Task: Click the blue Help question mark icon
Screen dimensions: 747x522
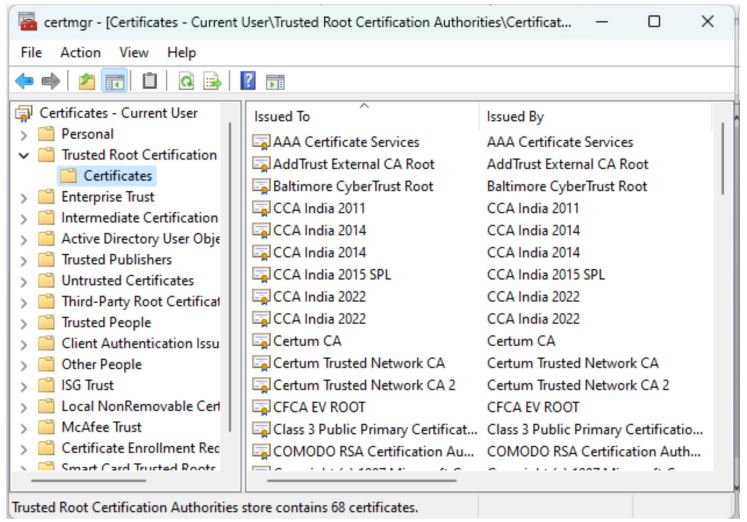Action: click(248, 81)
